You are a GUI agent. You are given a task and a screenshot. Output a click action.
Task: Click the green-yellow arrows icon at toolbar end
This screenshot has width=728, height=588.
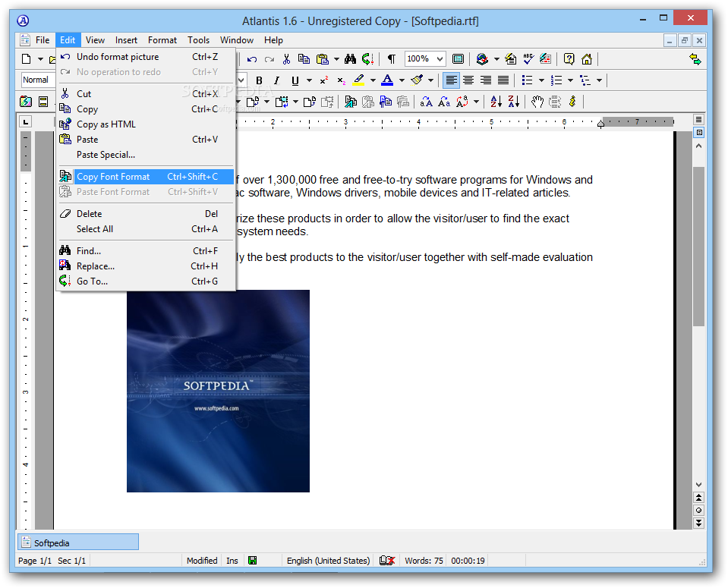pos(695,59)
